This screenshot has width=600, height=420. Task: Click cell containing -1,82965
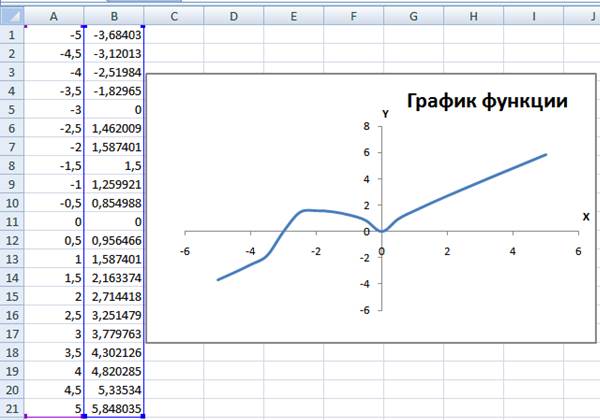114,91
